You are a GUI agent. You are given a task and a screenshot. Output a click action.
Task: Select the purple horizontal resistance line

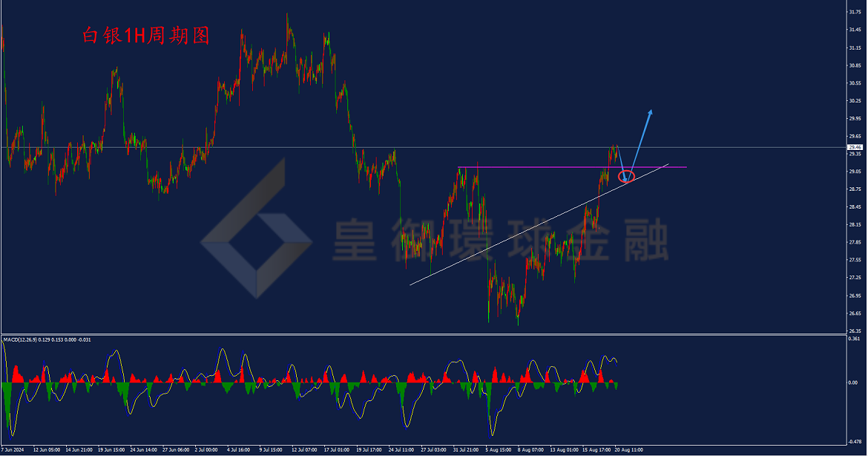tap(573, 167)
